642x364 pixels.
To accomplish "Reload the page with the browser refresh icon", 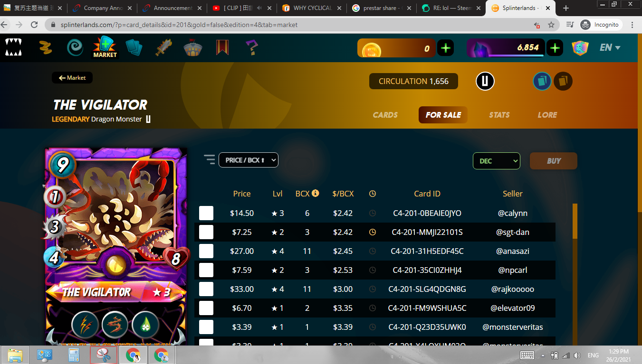I will (34, 25).
